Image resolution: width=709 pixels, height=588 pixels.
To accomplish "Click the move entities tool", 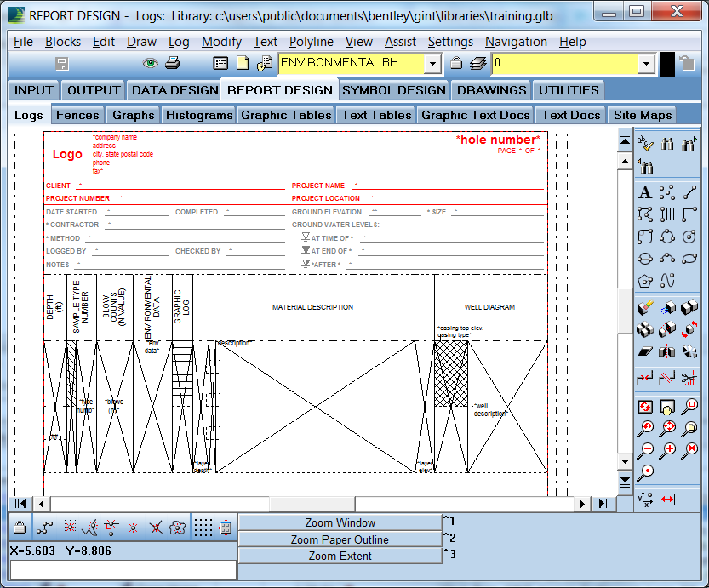I will 667,307.
